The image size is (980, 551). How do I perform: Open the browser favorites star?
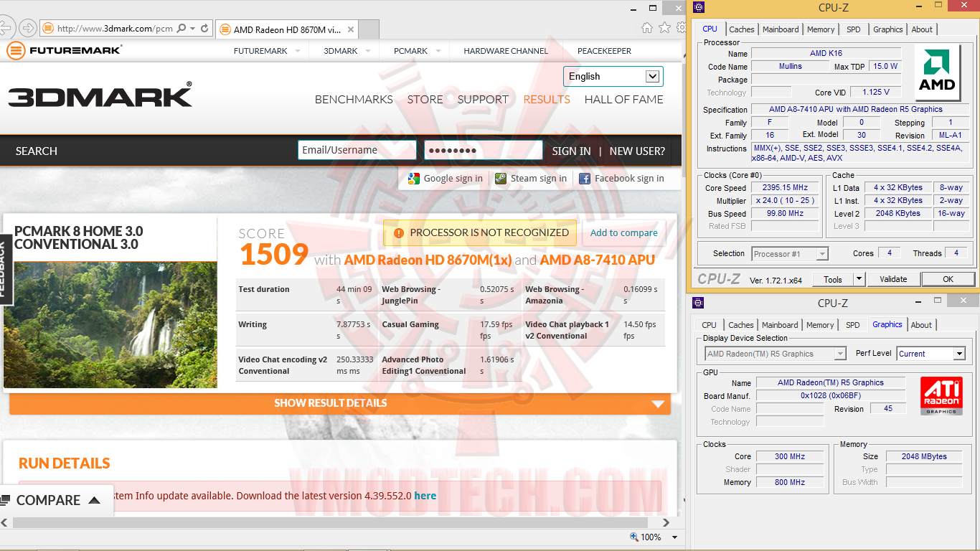[x=664, y=28]
